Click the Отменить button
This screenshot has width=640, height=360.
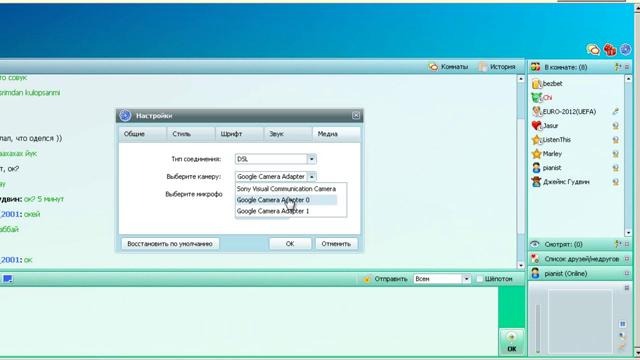pyautogui.click(x=336, y=244)
